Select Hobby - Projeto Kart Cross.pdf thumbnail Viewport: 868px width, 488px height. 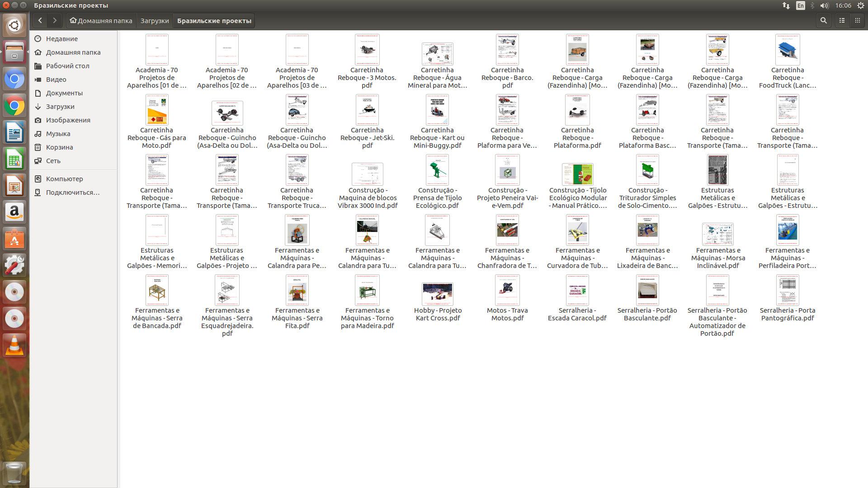(x=437, y=294)
